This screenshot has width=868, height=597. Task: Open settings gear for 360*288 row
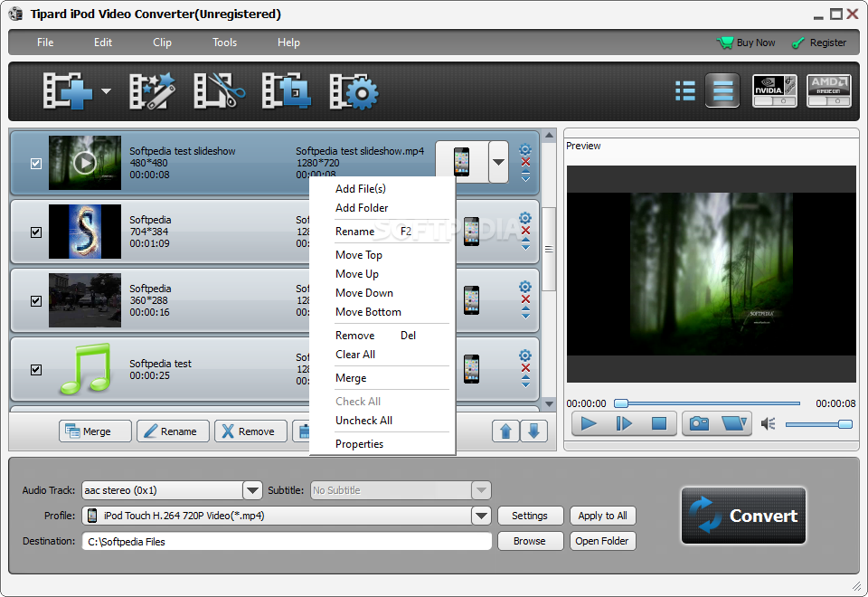coord(525,287)
